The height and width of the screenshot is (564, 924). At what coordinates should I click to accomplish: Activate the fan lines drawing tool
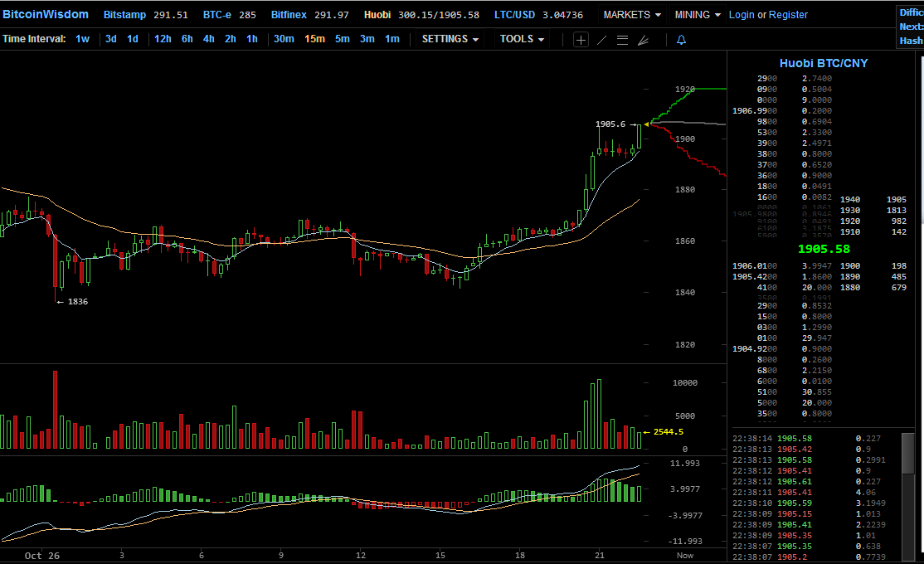tap(644, 40)
